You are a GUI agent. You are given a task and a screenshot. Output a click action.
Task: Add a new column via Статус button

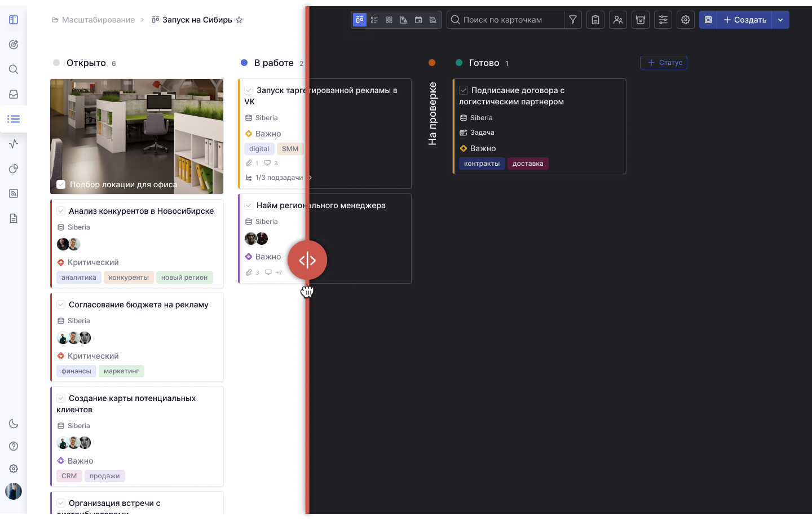tap(663, 63)
